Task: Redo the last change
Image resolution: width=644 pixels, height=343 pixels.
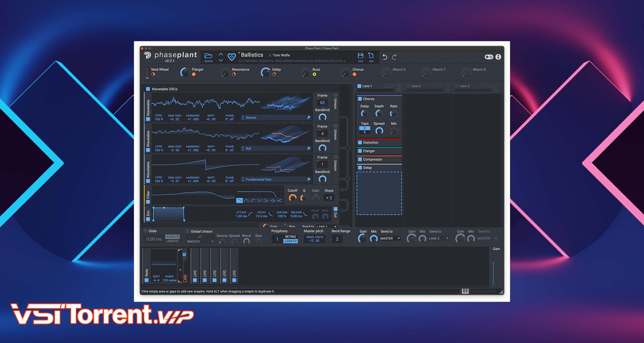Action: tap(394, 57)
